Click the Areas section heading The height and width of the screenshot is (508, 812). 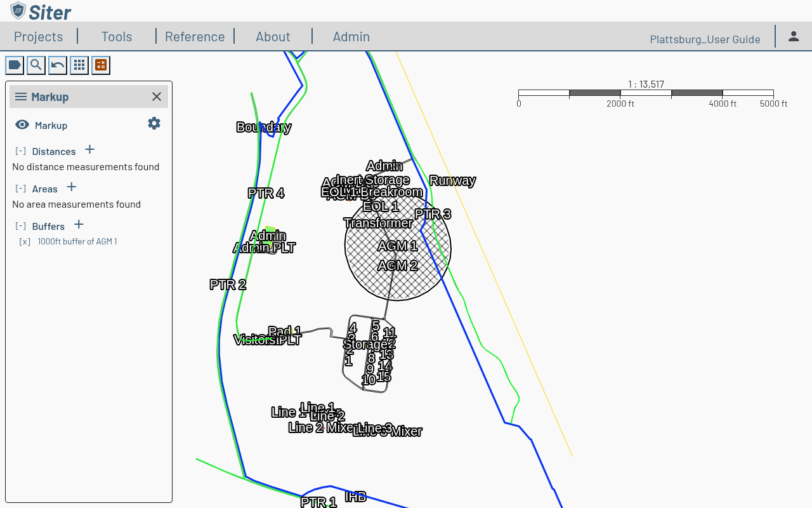[45, 189]
